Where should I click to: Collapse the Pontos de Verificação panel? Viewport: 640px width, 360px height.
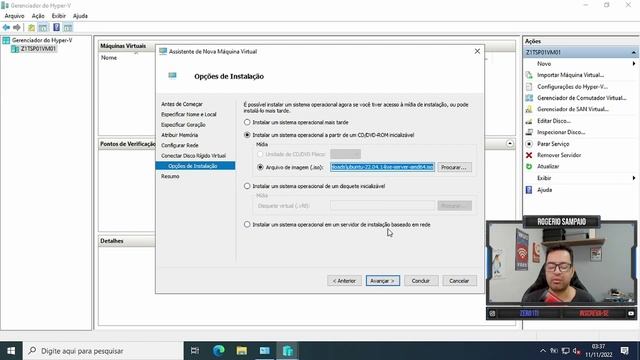coord(510,144)
